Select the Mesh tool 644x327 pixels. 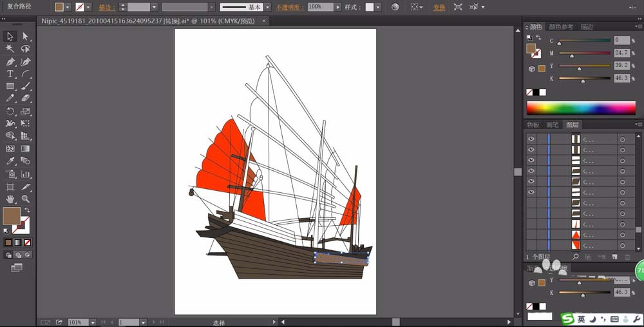coord(10,148)
